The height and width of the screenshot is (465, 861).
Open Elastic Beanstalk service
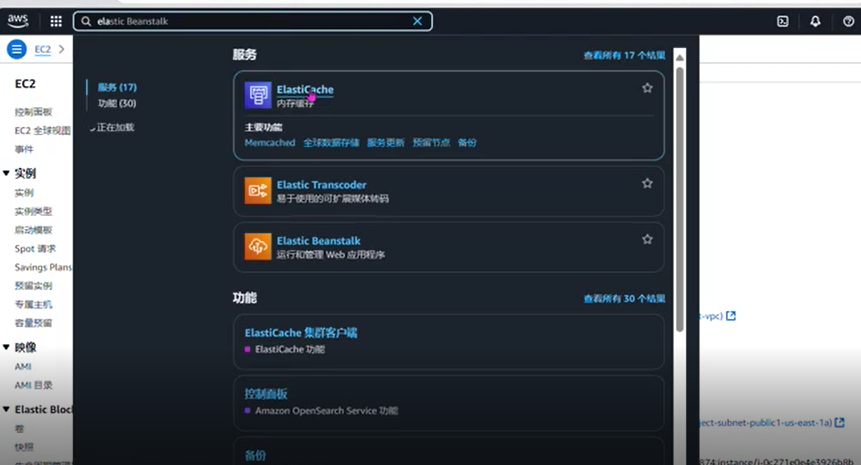318,240
